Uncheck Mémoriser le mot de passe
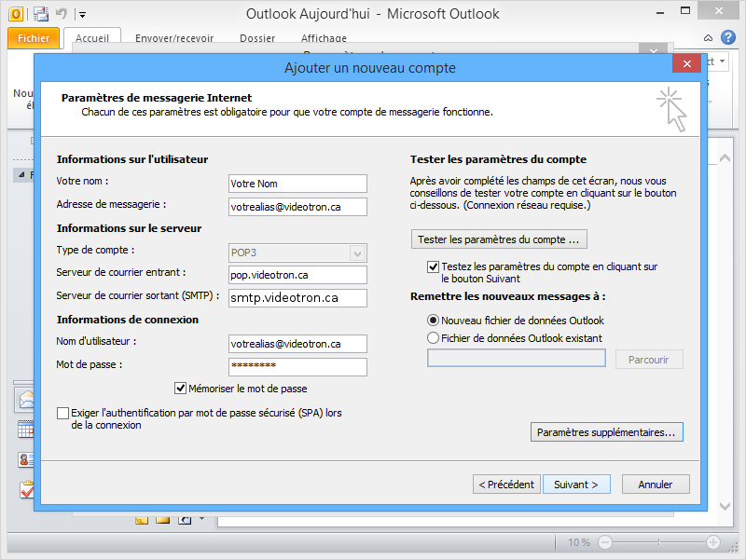This screenshot has width=746, height=560. (181, 389)
